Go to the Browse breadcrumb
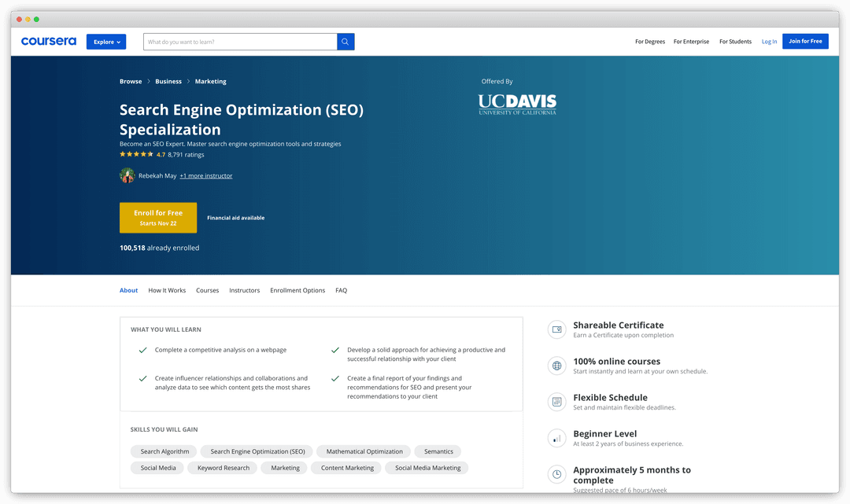This screenshot has height=504, width=850. click(x=131, y=81)
